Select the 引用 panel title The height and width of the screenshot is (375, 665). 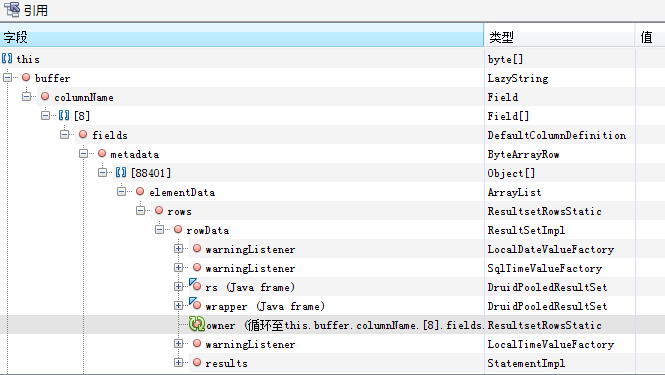(x=36, y=10)
